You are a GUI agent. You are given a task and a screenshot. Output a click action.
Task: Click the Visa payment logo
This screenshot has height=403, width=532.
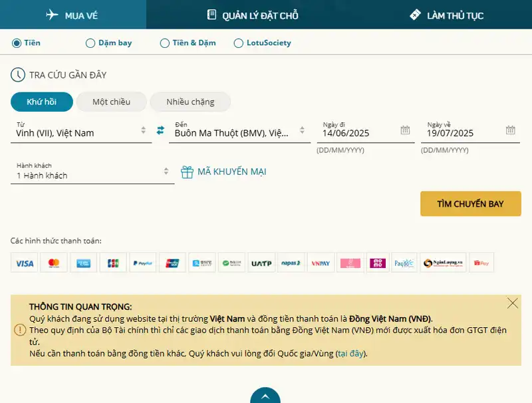click(25, 263)
